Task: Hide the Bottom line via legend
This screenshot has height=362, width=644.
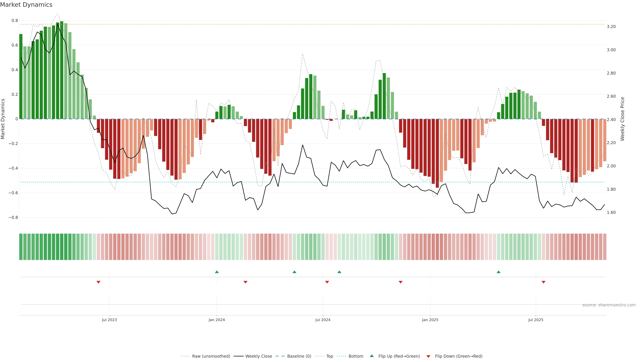Action: pyautogui.click(x=356, y=356)
